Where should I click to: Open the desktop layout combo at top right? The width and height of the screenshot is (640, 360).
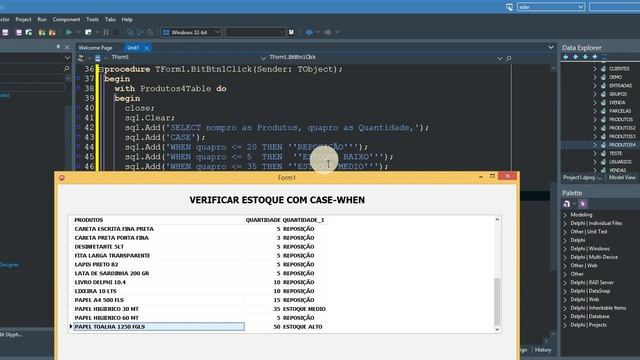point(551,7)
